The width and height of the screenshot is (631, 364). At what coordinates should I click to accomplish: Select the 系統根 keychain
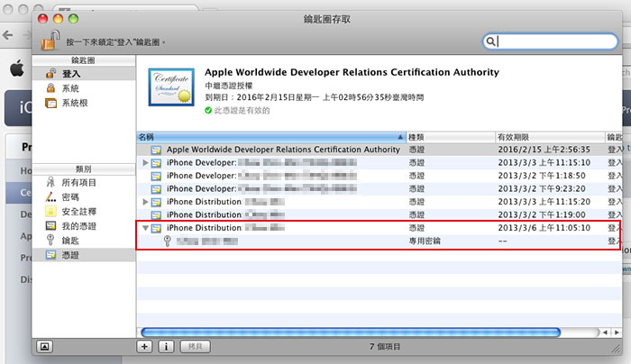coord(83,103)
